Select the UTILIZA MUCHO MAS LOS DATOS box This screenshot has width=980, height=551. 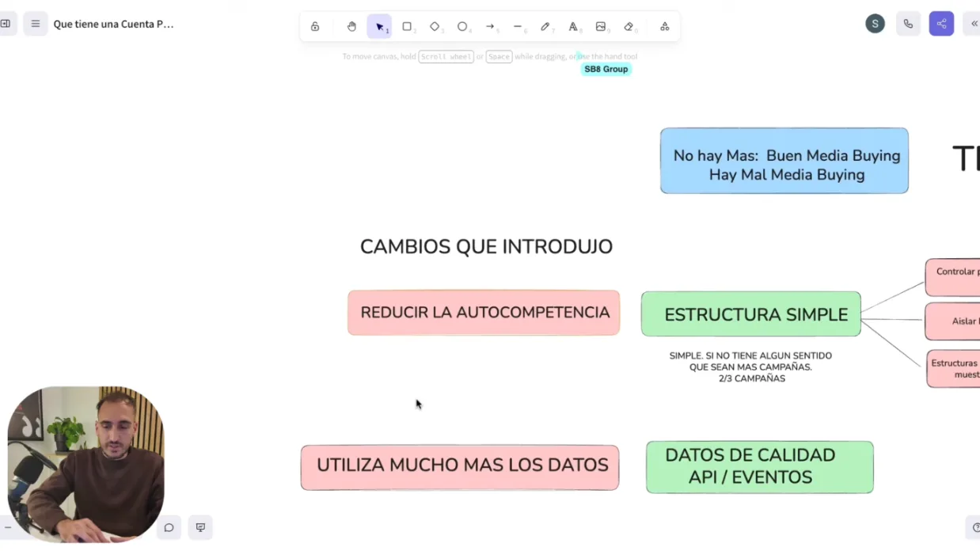point(460,467)
